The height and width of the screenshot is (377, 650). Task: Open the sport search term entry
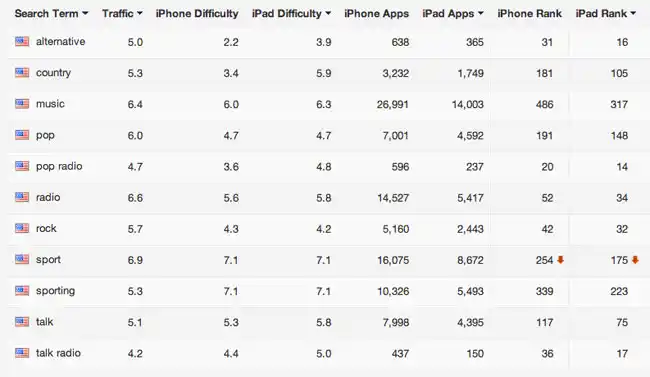click(48, 260)
